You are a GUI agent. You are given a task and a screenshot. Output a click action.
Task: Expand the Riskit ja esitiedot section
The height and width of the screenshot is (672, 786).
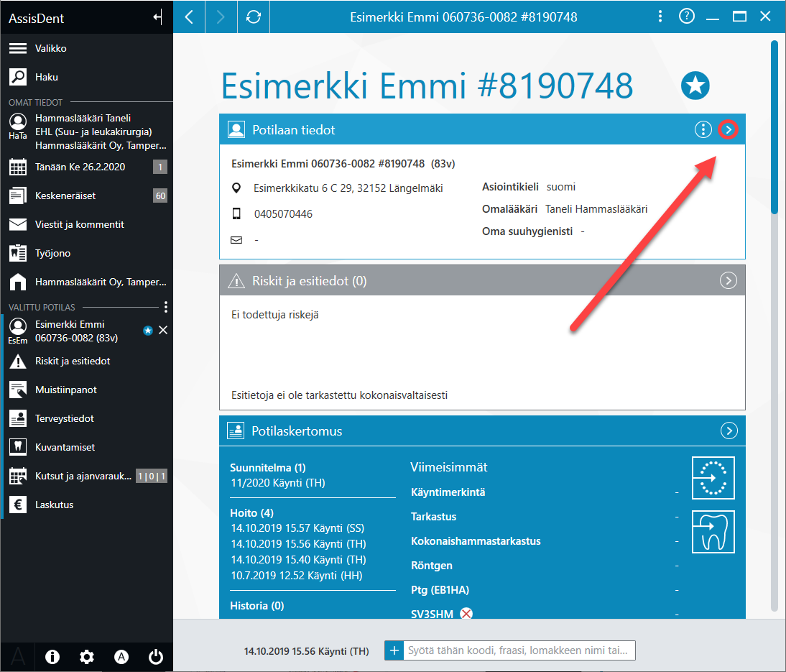pos(729,280)
